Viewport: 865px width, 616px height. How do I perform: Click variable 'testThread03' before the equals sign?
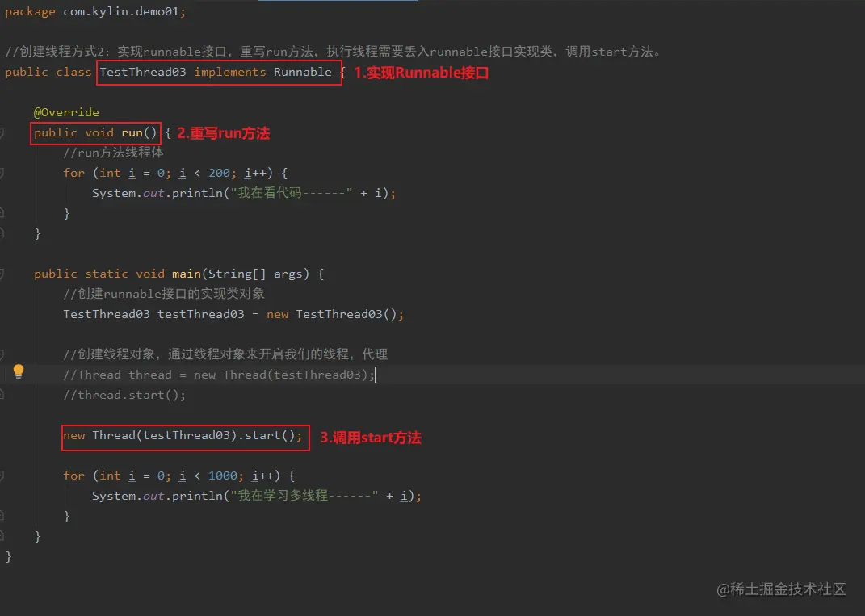pyautogui.click(x=201, y=314)
